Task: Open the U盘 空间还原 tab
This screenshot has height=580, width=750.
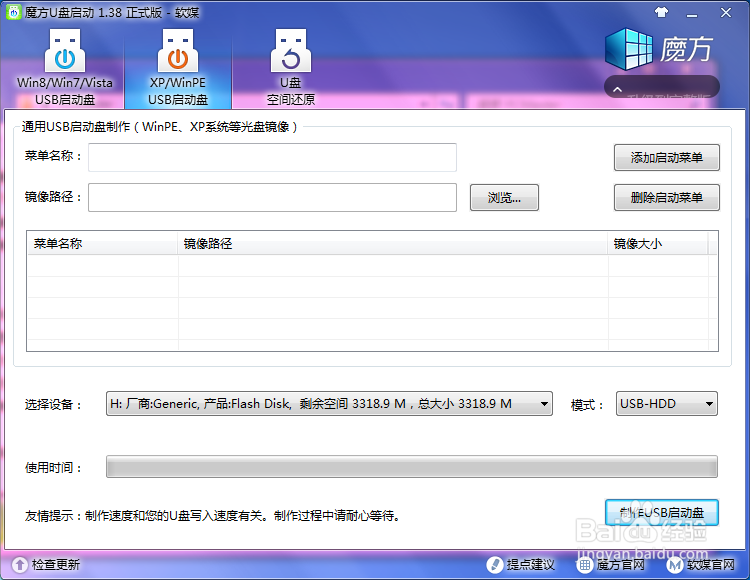Action: click(290, 67)
